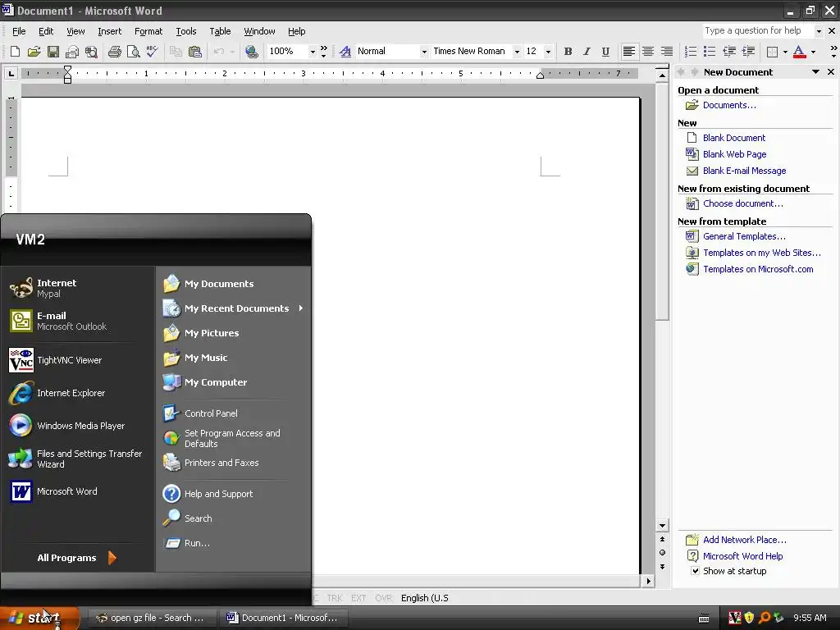The image size is (840, 630).
Task: Click Add Network Place link
Action: pyautogui.click(x=745, y=540)
